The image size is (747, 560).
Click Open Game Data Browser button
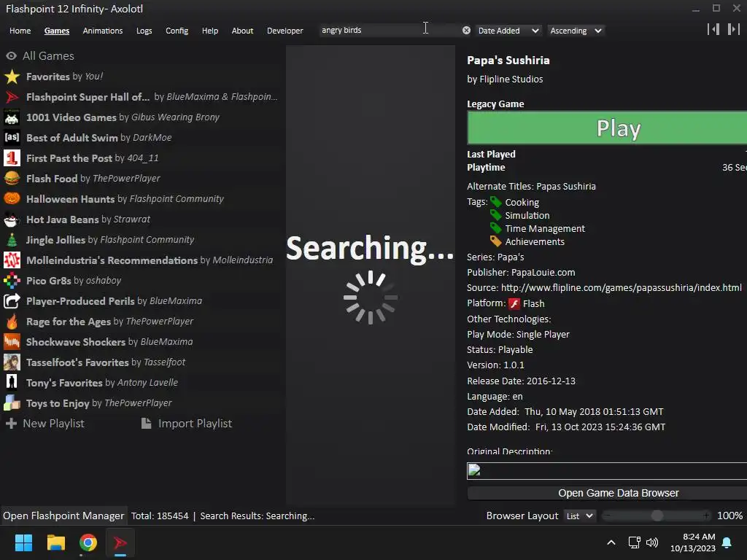607,493
